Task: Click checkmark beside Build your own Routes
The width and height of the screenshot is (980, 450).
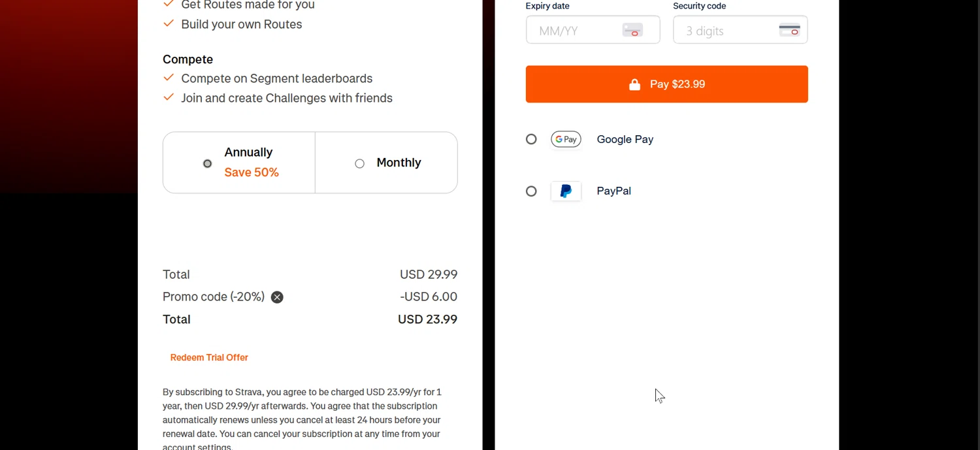Action: click(x=169, y=24)
